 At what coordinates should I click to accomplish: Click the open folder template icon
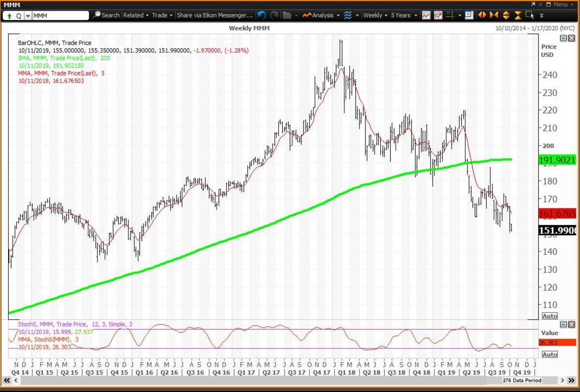tap(287, 15)
